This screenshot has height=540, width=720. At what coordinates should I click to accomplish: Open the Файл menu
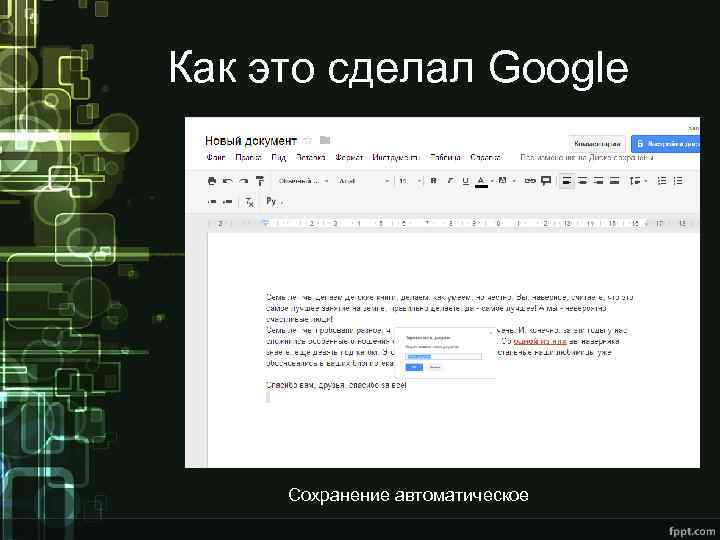coord(215,158)
